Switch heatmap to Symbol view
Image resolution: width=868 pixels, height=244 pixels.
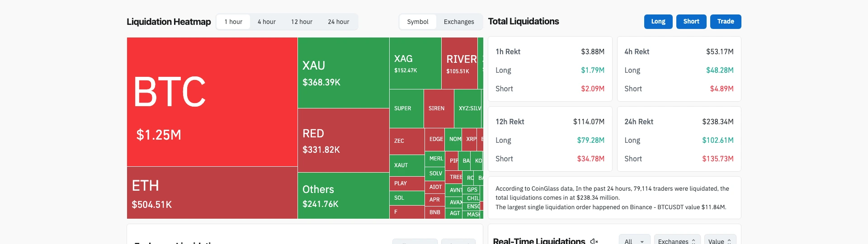coord(417,22)
